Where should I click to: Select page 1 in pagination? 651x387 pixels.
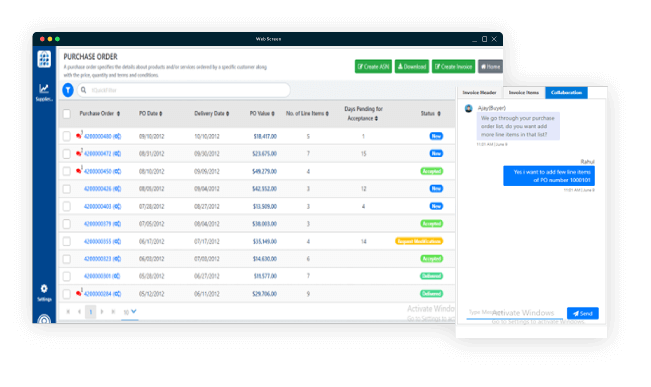pos(91,312)
